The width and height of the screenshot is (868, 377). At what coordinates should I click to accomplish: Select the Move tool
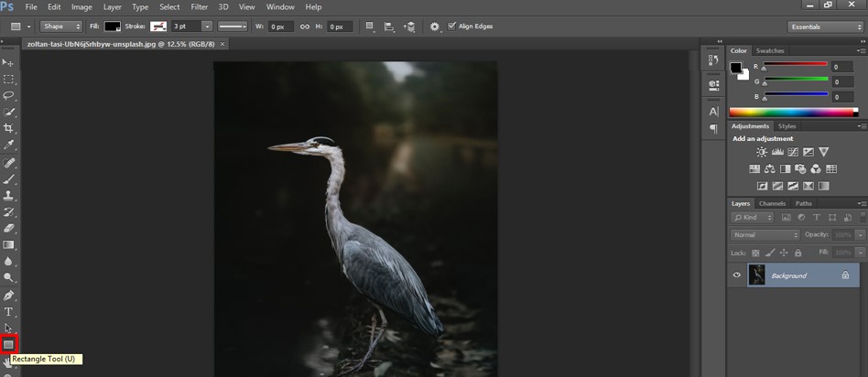(x=9, y=62)
